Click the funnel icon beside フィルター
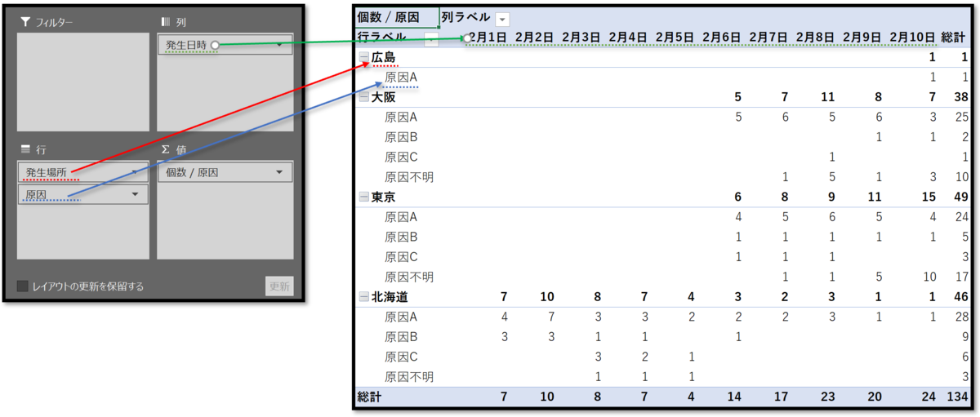Image resolution: width=980 pixels, height=417 pixels. pos(25,22)
